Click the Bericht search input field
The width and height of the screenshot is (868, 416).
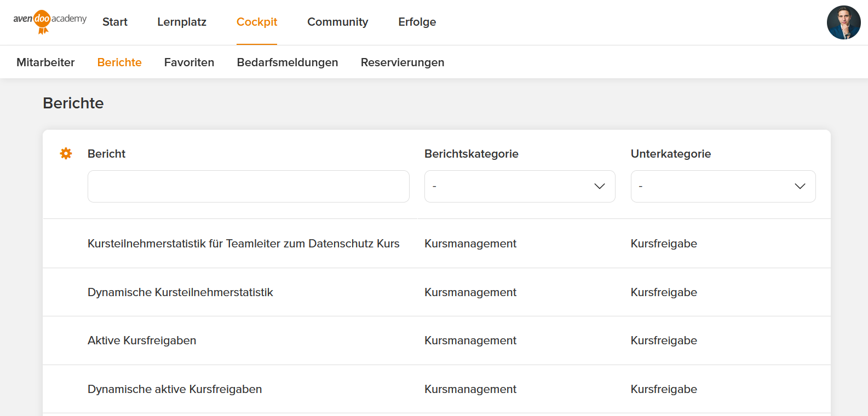[x=248, y=186]
